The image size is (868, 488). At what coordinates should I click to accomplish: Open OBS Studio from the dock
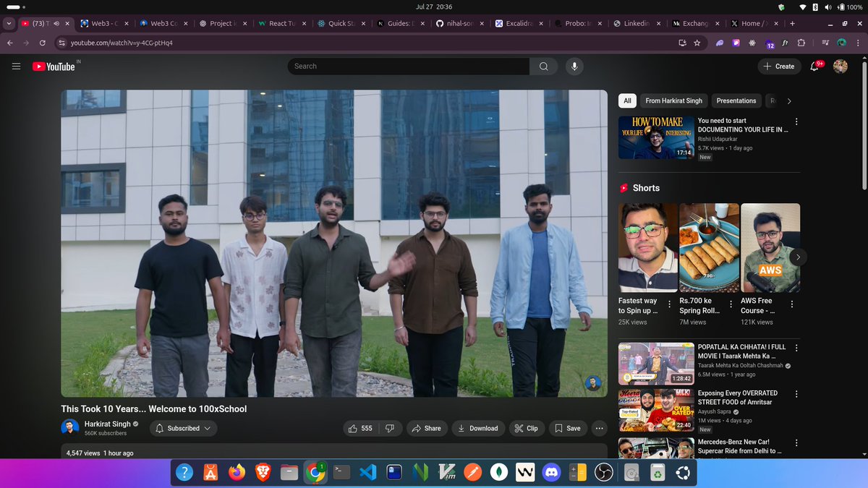[x=603, y=472]
